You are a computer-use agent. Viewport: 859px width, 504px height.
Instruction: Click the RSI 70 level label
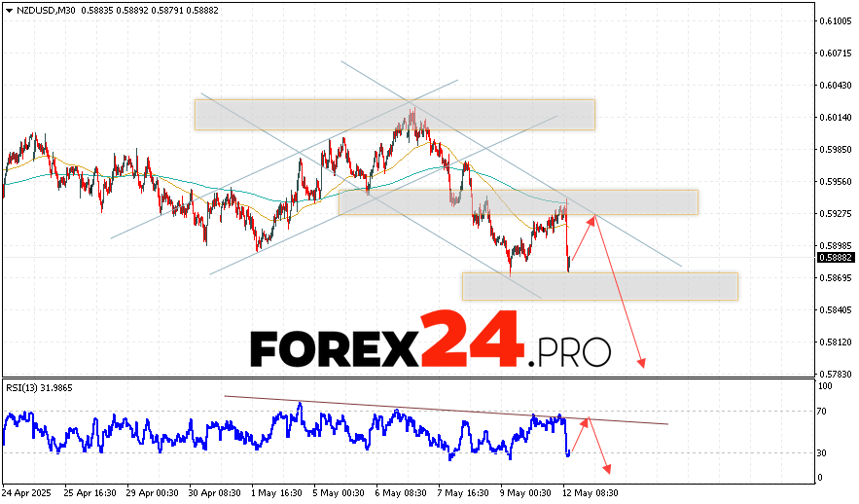(823, 412)
